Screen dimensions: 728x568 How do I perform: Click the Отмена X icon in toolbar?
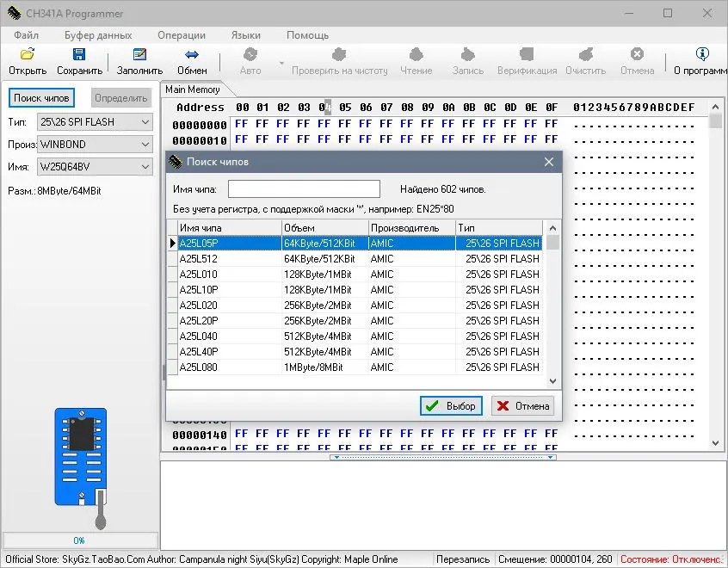637,54
